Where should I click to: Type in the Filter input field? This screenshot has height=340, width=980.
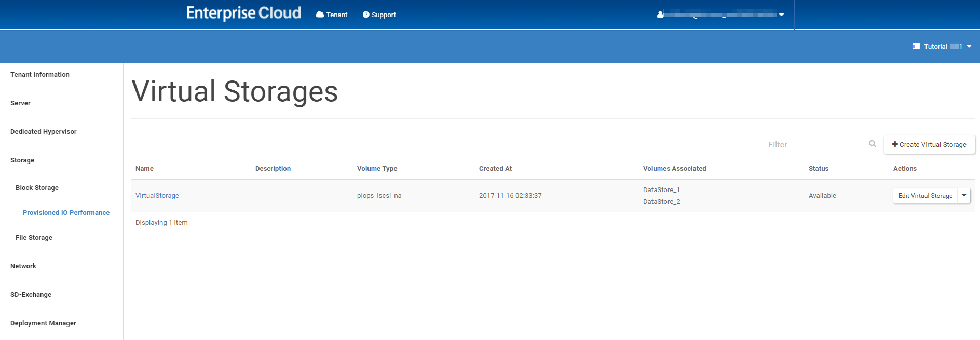816,144
